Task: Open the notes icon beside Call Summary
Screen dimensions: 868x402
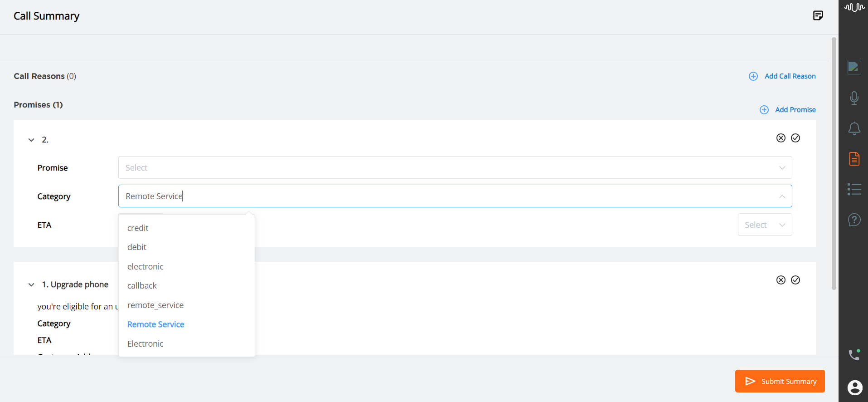Action: point(818,16)
